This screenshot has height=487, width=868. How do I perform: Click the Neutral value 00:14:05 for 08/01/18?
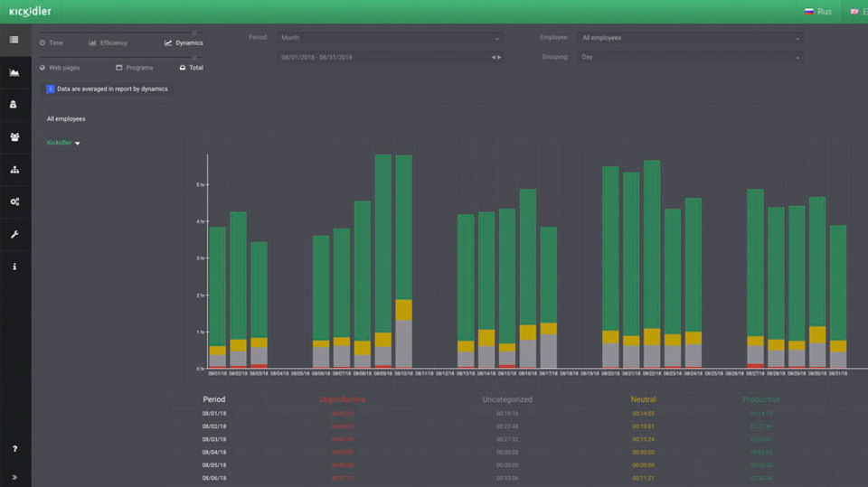click(x=643, y=414)
